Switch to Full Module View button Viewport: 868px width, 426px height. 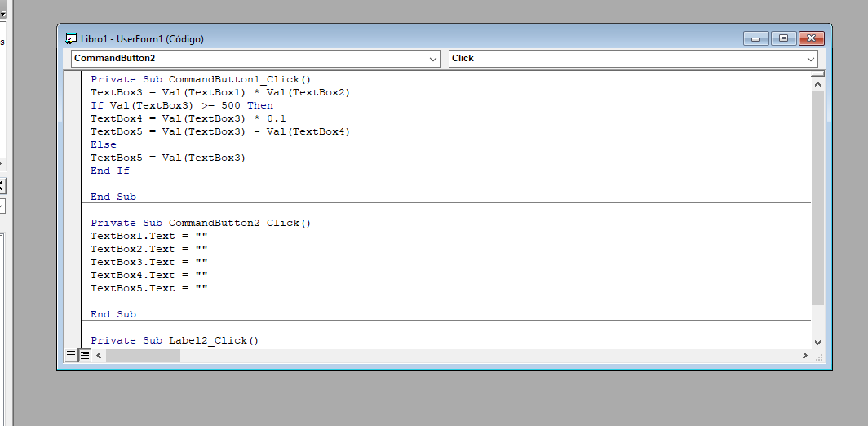pos(85,354)
